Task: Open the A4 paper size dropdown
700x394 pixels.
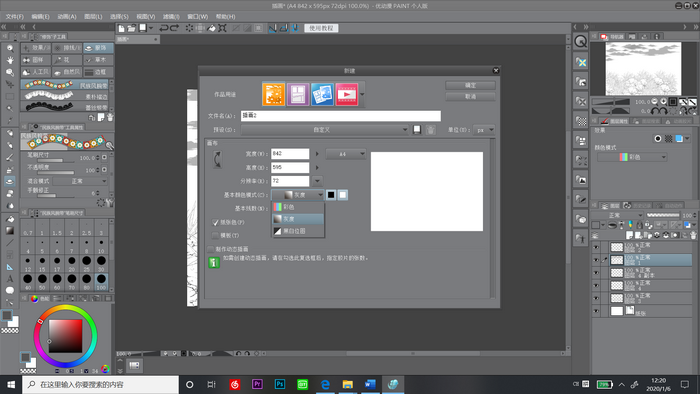Action: pos(346,154)
